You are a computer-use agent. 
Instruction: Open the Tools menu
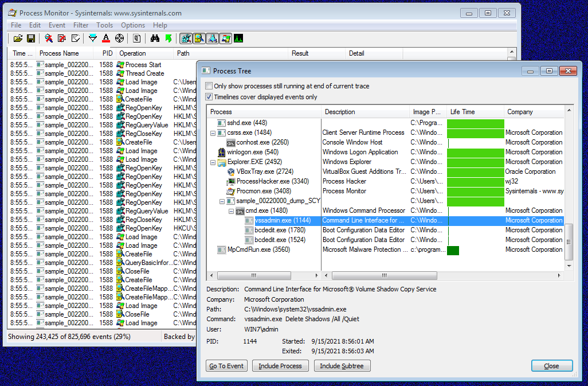point(104,25)
